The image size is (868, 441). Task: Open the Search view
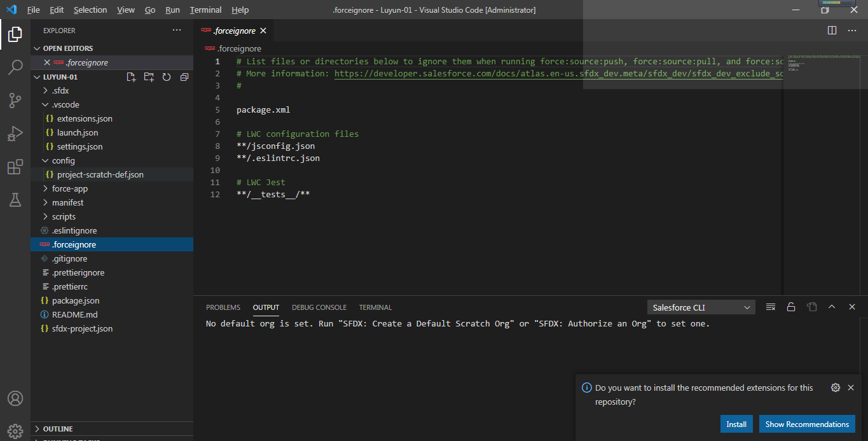[x=14, y=67]
